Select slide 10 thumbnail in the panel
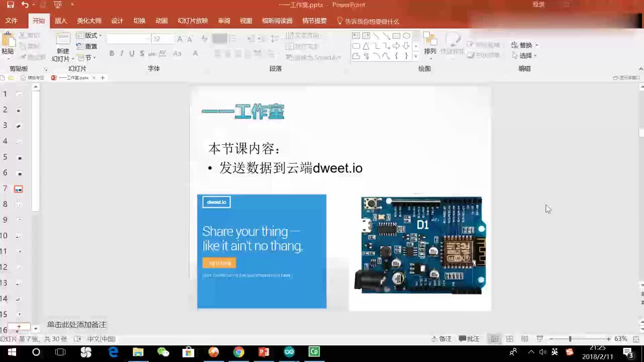 (19, 236)
